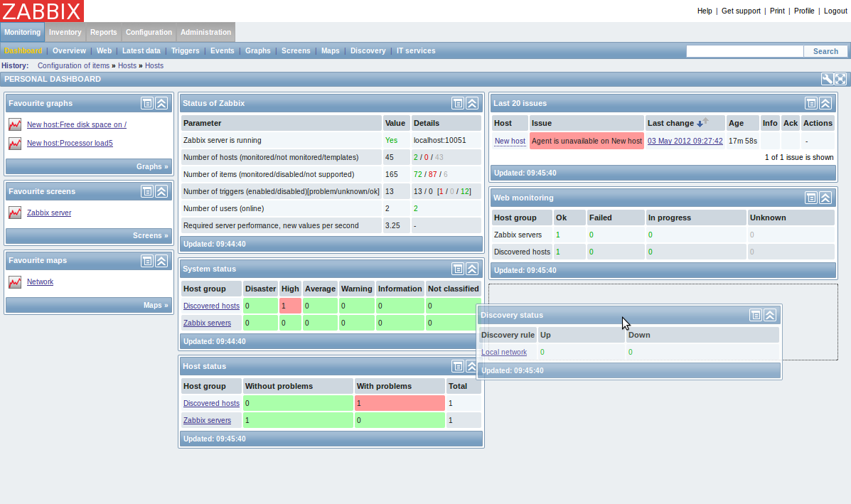Open the IT services submenu page

(x=416, y=51)
